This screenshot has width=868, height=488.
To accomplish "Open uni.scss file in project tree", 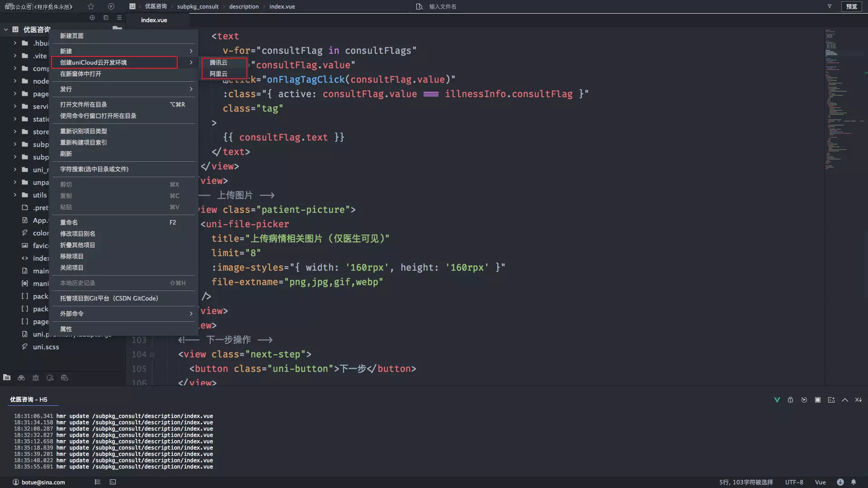I will [46, 347].
